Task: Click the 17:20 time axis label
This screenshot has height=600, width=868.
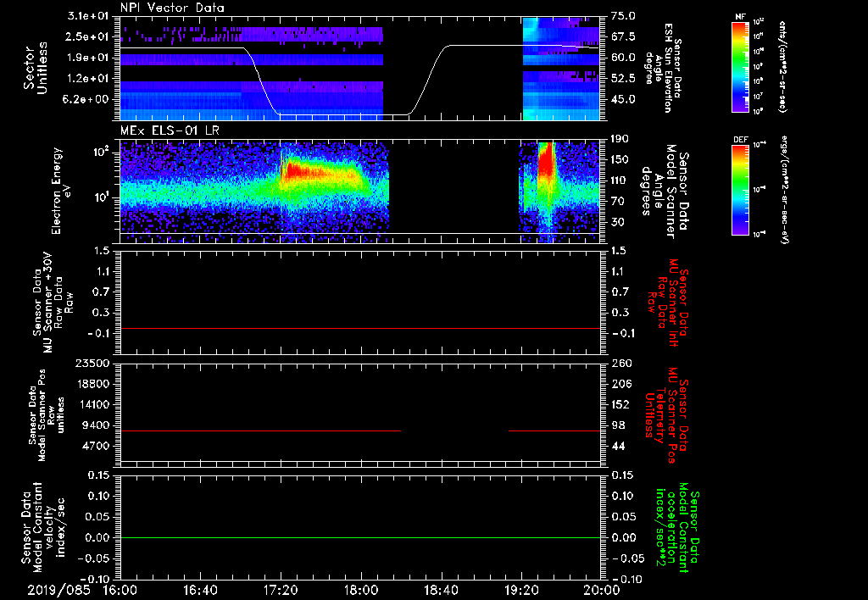Action: pyautogui.click(x=281, y=590)
